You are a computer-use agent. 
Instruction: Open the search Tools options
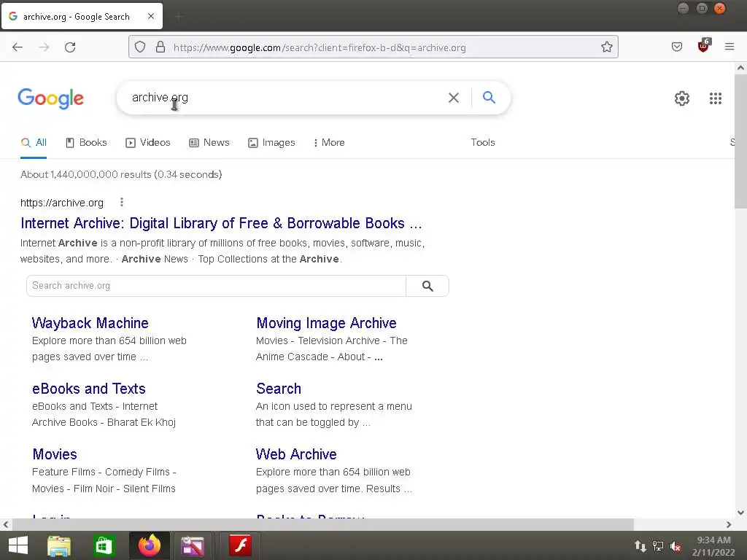pos(483,142)
